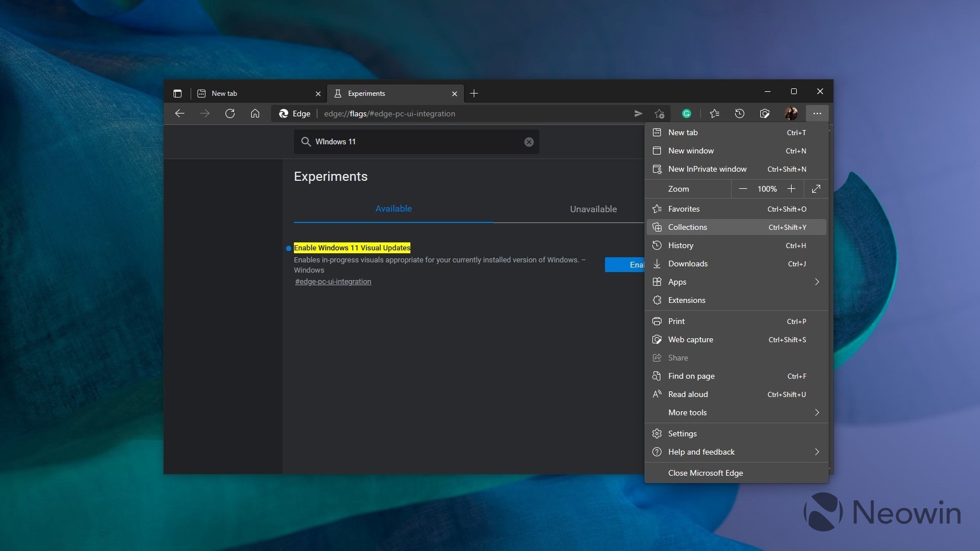
Task: Click the Home button icon
Action: (255, 114)
